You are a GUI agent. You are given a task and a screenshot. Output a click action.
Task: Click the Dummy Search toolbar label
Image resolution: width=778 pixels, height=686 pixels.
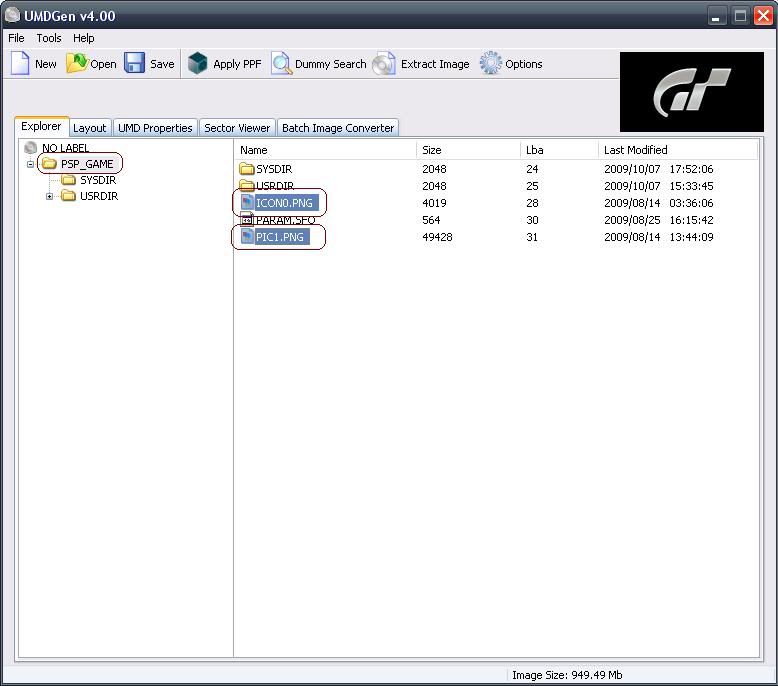pyautogui.click(x=330, y=64)
